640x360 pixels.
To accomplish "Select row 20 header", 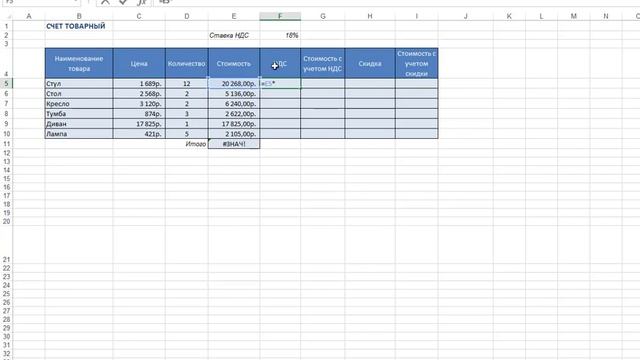I will pyautogui.click(x=6, y=221).
